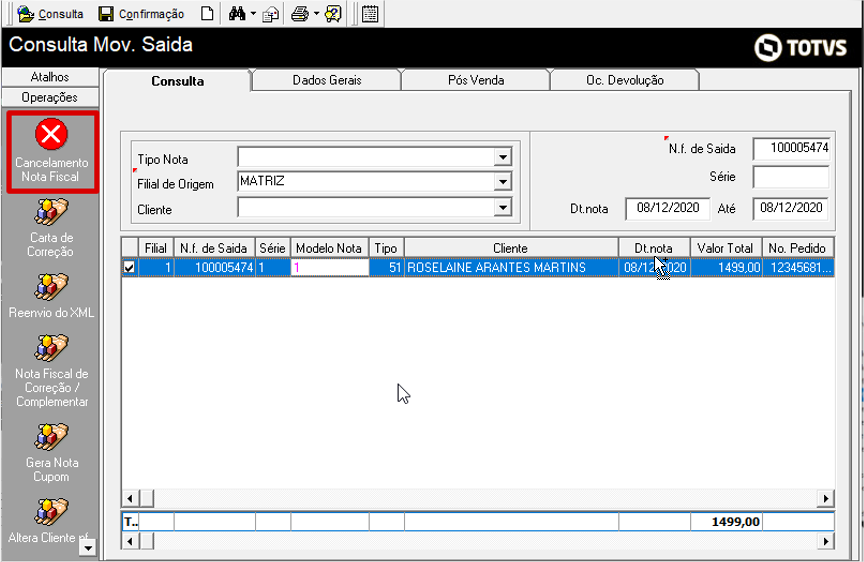Sort by the Filial column header
This screenshot has width=864, height=562.
pyautogui.click(x=156, y=248)
